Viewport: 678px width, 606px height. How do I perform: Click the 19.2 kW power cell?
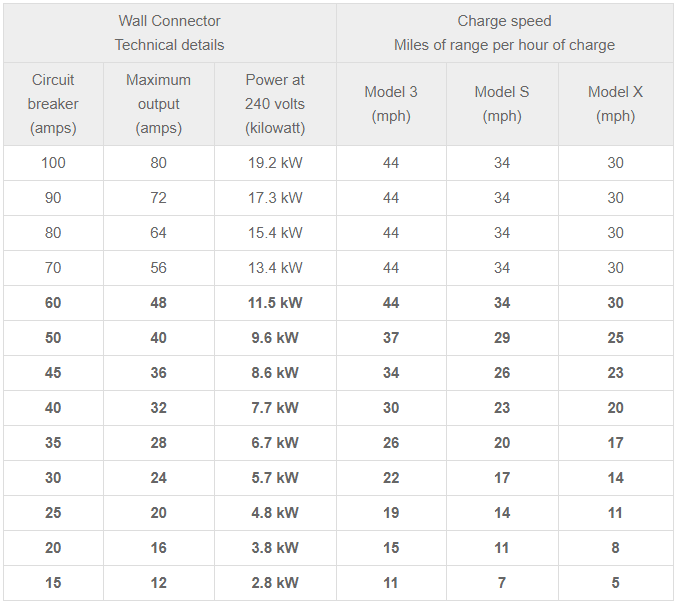(275, 163)
